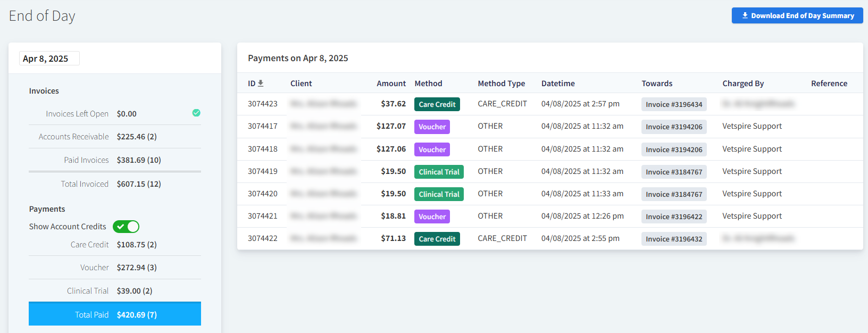The width and height of the screenshot is (868, 333).
Task: Click the Voucher badge for payment 3074417
Action: [432, 127]
